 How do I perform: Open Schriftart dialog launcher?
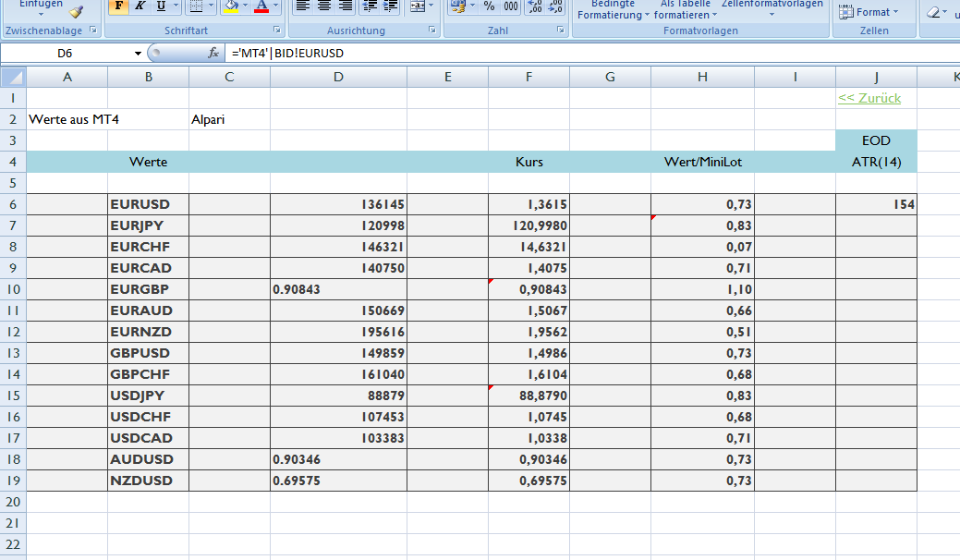point(276,30)
